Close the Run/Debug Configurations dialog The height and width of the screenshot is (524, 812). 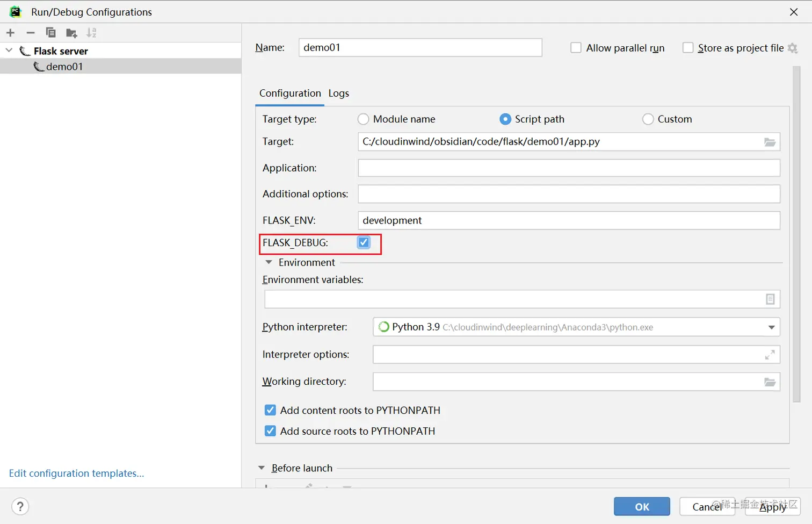click(794, 12)
